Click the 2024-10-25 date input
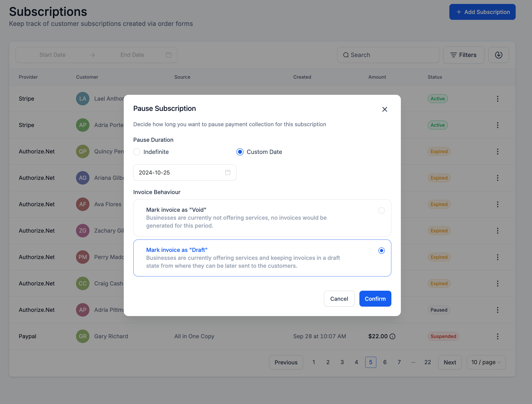Screen dimensions: 532x404 pos(185,172)
